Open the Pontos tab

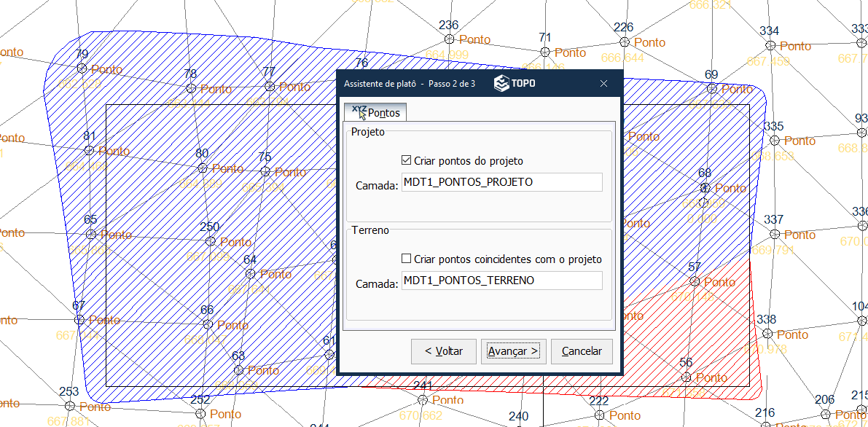click(x=376, y=113)
